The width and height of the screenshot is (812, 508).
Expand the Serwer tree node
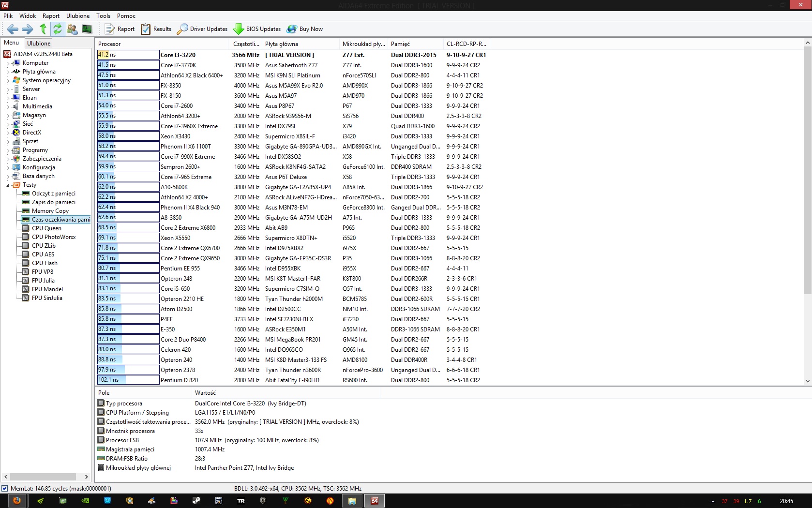[x=8, y=90]
